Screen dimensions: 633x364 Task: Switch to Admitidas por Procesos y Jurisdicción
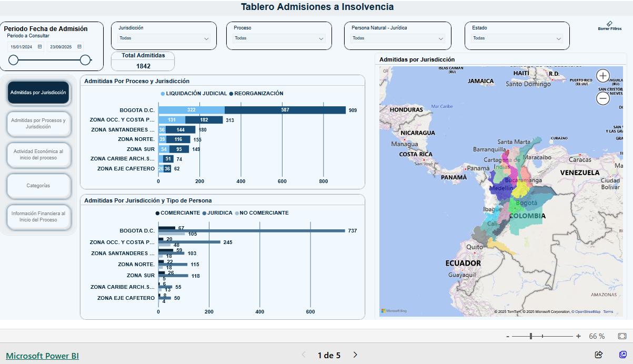pyautogui.click(x=38, y=124)
